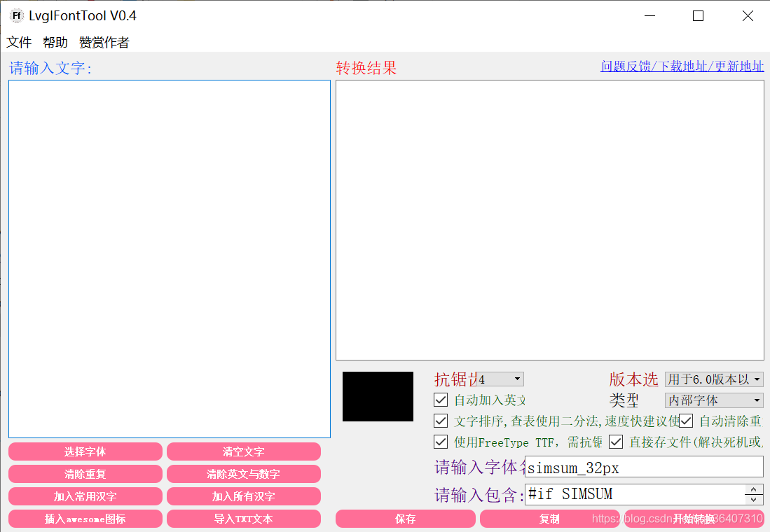The image size is (770, 532).
Task: Click 加入常用汉字 button
Action: [x=85, y=496]
